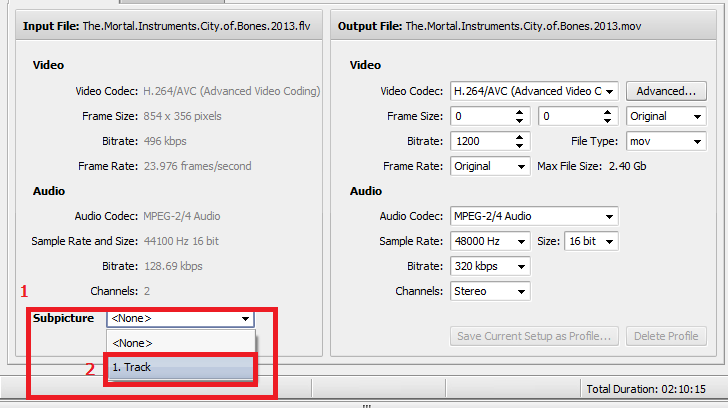
Task: Increase the Frame Size width value
Action: (520, 112)
